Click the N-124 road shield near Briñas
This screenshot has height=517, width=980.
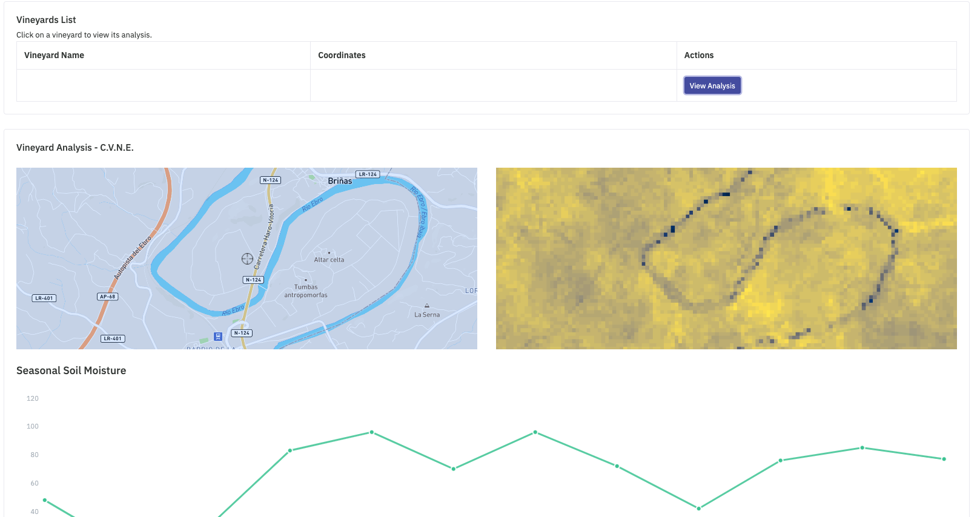click(x=270, y=180)
